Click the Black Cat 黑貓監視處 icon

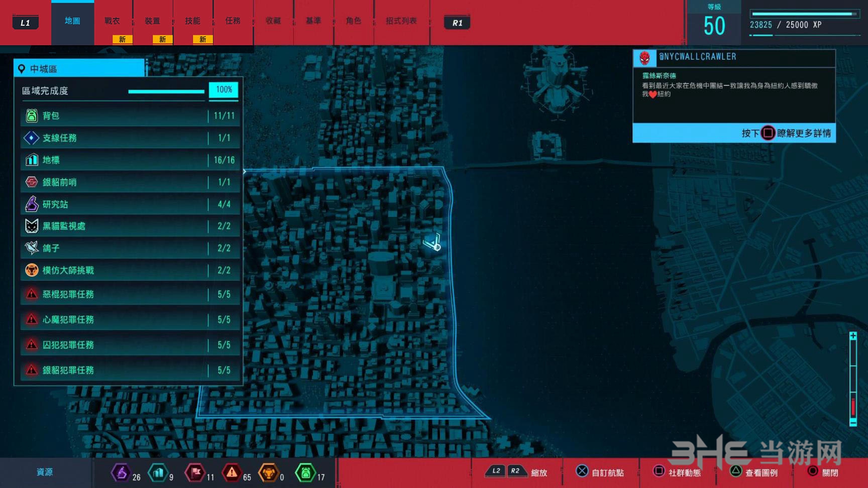pyautogui.click(x=32, y=226)
